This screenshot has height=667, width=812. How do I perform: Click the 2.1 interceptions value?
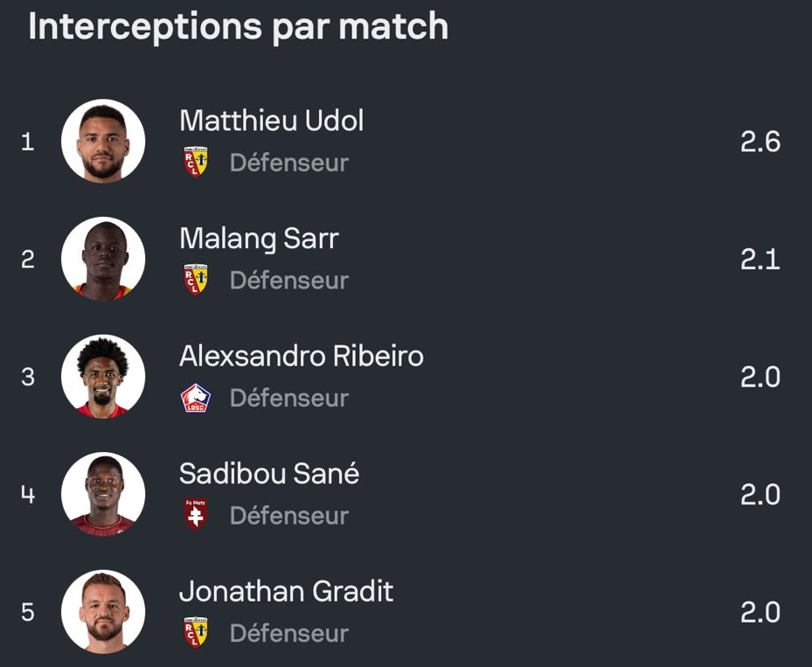(x=760, y=260)
